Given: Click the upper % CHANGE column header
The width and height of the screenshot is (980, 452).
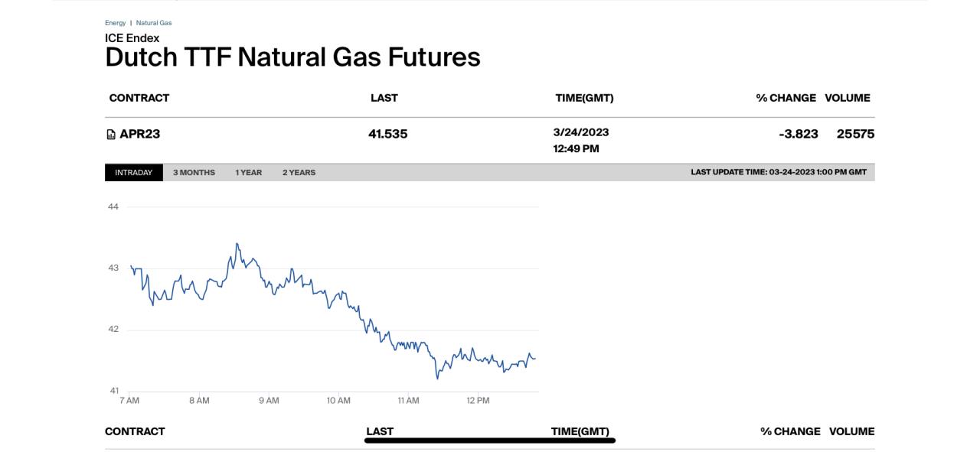Looking at the screenshot, I should pyautogui.click(x=786, y=98).
